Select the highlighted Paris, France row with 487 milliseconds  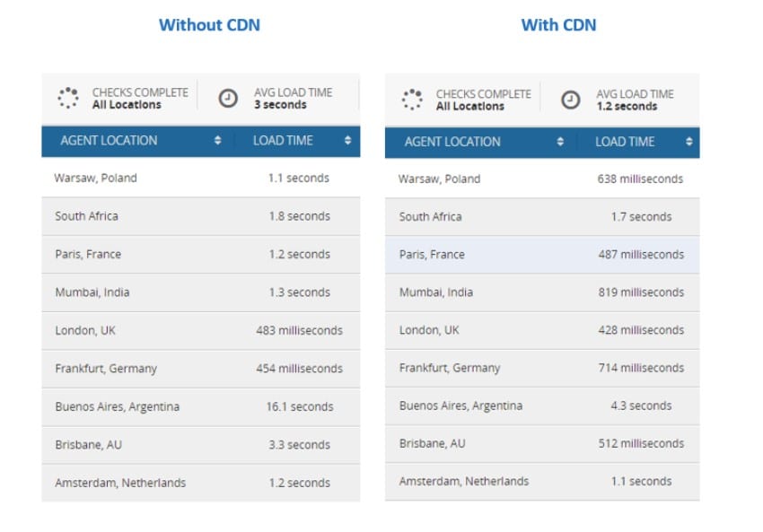(x=542, y=254)
